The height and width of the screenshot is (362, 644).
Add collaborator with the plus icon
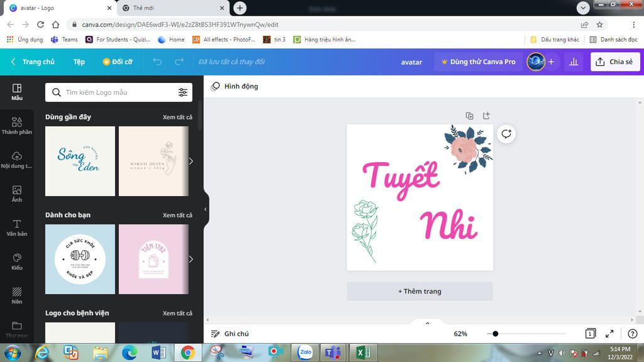(x=551, y=62)
